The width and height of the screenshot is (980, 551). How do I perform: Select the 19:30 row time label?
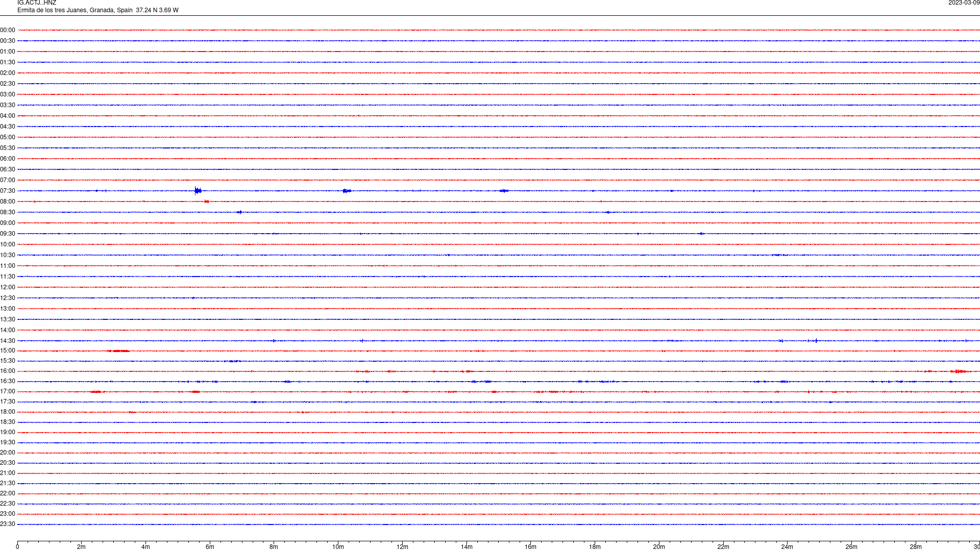coord(8,442)
